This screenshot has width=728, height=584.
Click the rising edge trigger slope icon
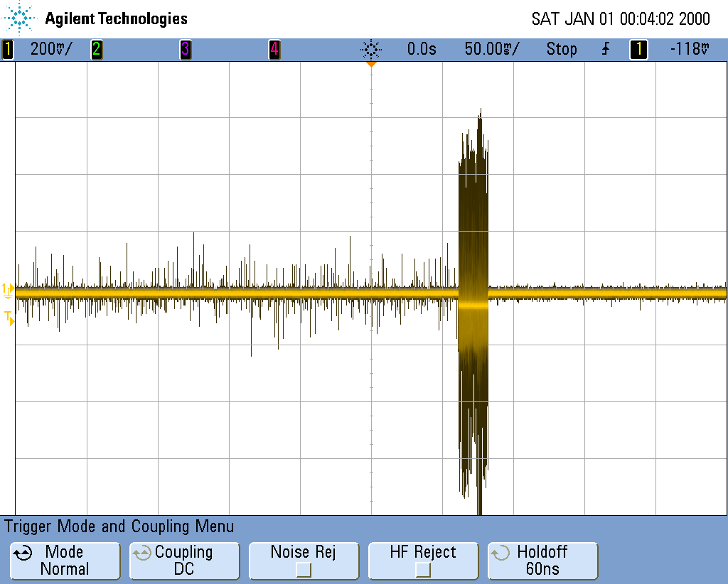click(606, 50)
